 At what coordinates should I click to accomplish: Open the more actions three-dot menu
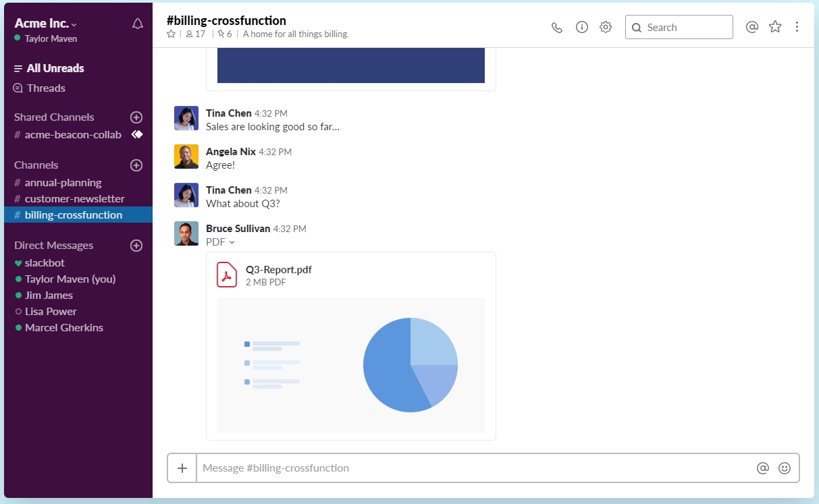[797, 26]
